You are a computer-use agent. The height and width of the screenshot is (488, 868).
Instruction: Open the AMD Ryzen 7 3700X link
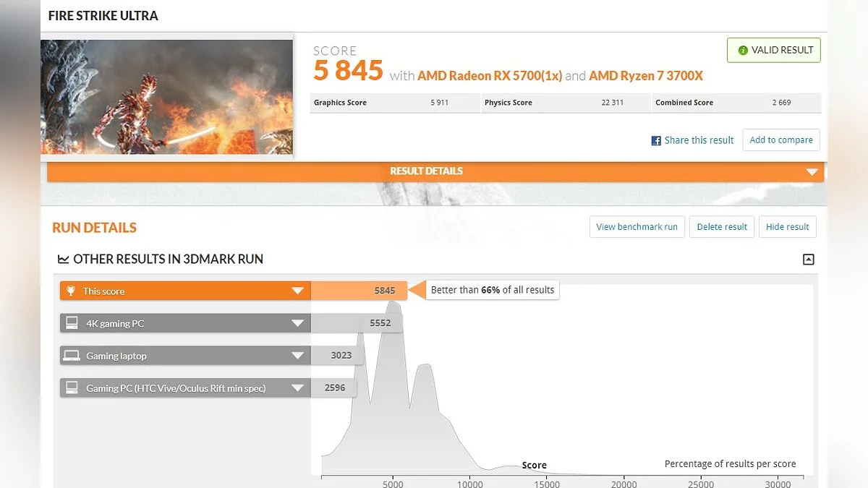pyautogui.click(x=645, y=76)
